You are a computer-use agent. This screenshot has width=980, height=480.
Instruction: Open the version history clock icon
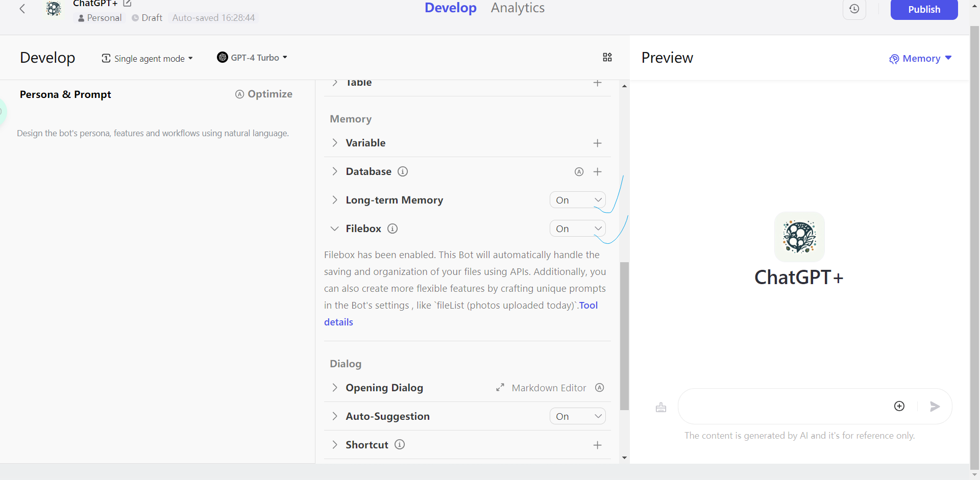pos(854,9)
